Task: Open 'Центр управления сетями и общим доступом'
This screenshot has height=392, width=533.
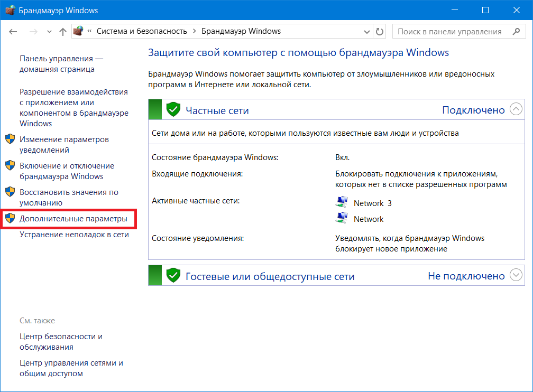Action: click(x=71, y=368)
